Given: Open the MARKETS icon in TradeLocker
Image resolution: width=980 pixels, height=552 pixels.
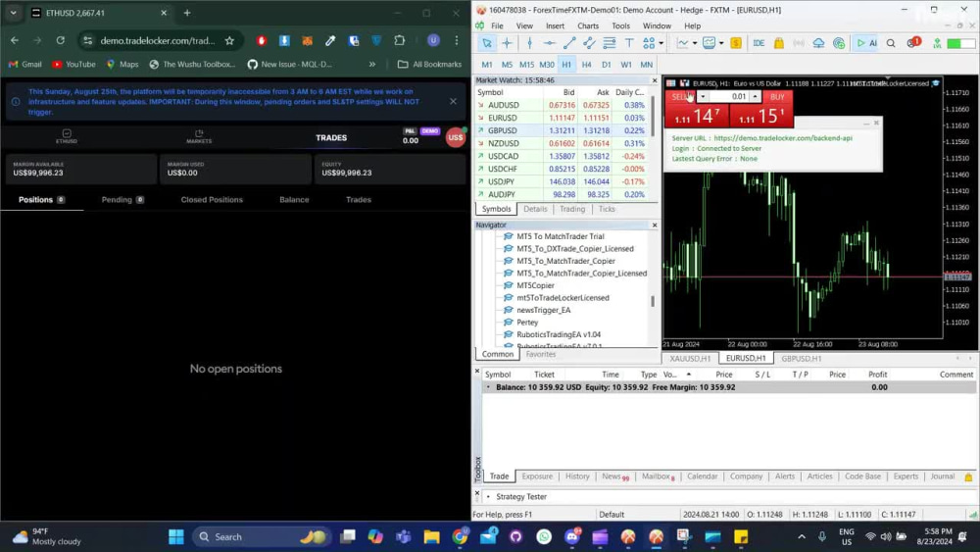Looking at the screenshot, I should tap(199, 136).
